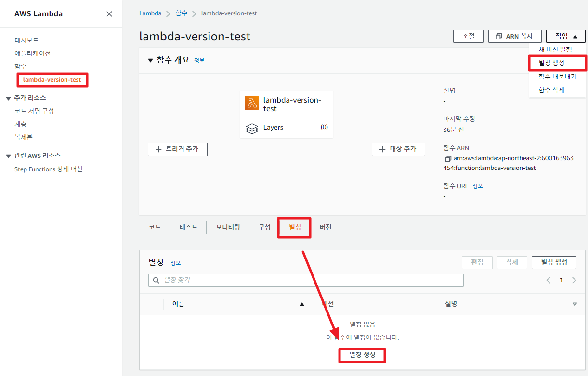The height and width of the screenshot is (376, 588).
Task: Open the 설명 column sort arrow
Action: pos(575,304)
